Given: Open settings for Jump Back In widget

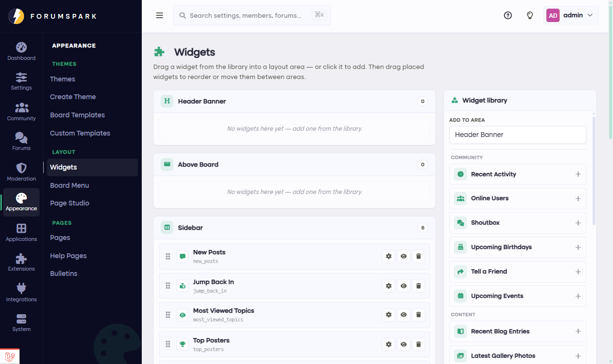Looking at the screenshot, I should (x=389, y=286).
